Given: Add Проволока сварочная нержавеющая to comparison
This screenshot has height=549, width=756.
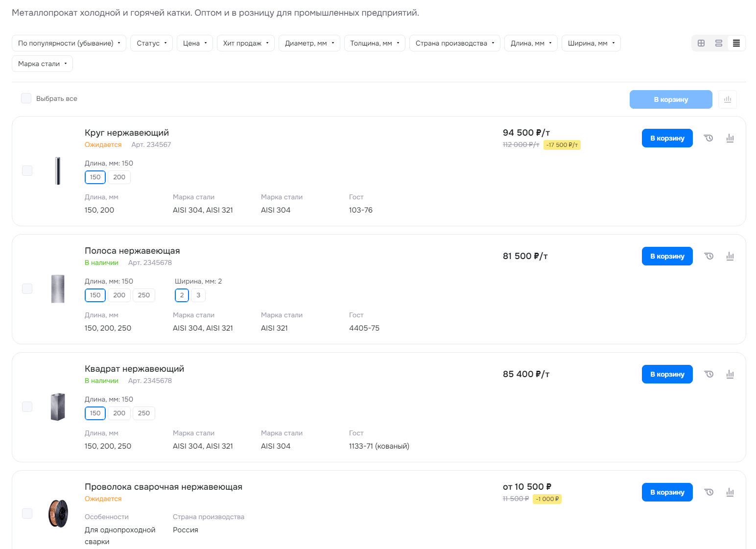Looking at the screenshot, I should pyautogui.click(x=730, y=492).
